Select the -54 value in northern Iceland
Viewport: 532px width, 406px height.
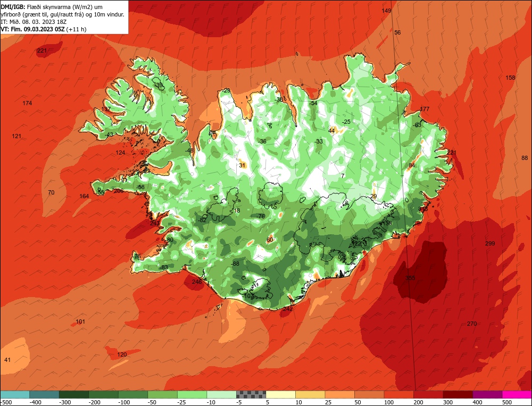point(313,103)
